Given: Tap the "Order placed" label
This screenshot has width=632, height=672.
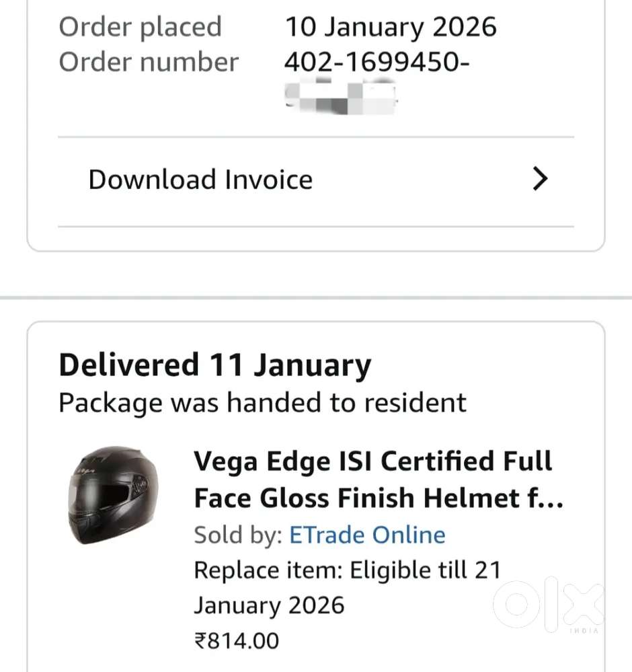Looking at the screenshot, I should point(140,27).
